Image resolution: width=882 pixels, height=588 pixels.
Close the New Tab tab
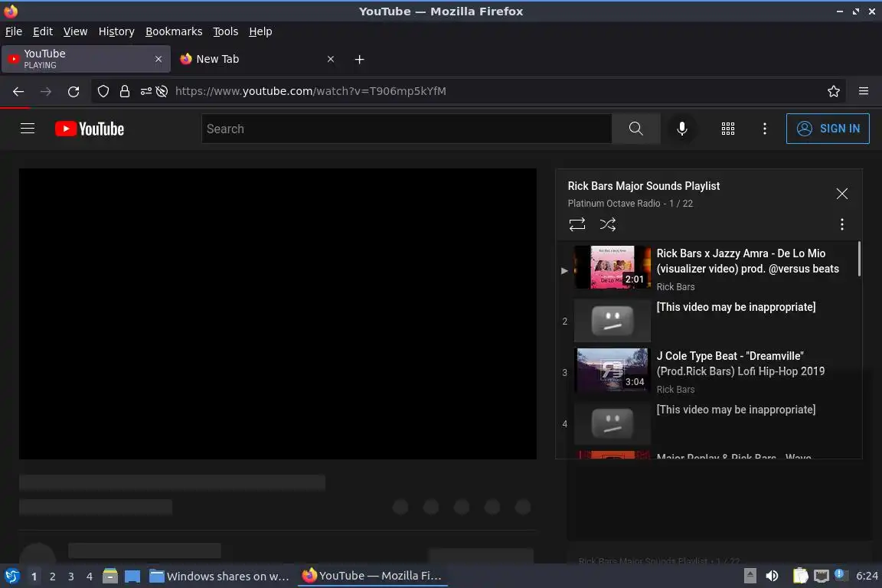pyautogui.click(x=331, y=59)
